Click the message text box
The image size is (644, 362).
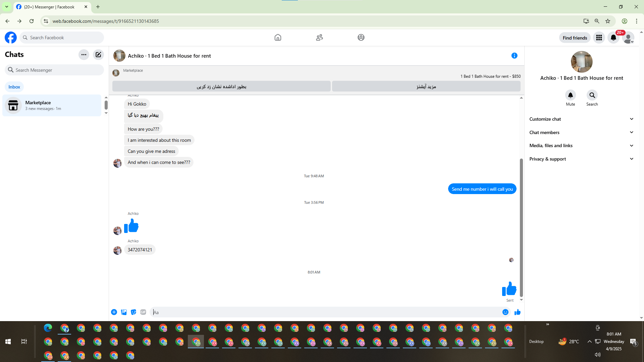pyautogui.click(x=326, y=312)
